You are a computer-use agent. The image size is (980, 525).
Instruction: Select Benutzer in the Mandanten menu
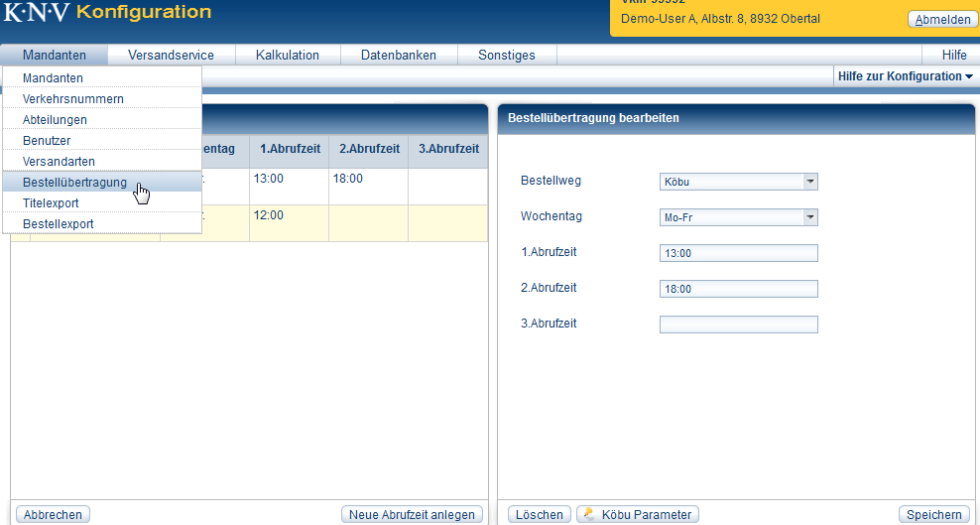(47, 141)
